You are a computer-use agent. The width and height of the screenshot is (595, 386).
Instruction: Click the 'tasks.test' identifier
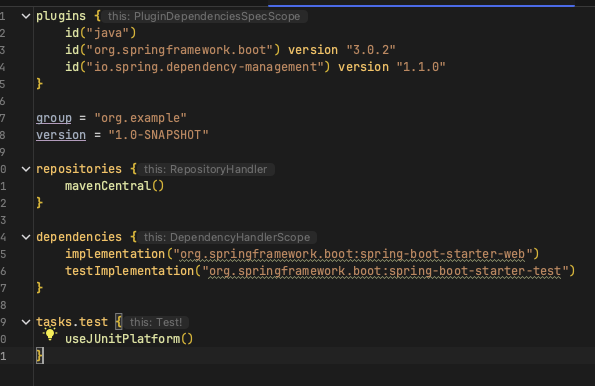[x=72, y=322]
